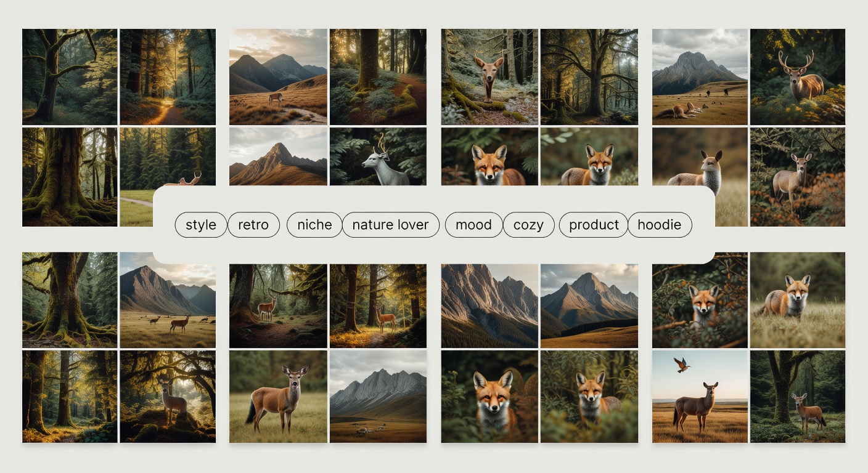Open the deer facing camera on mossy forest floor
Viewport: 868px width, 473px height.
[x=489, y=77]
